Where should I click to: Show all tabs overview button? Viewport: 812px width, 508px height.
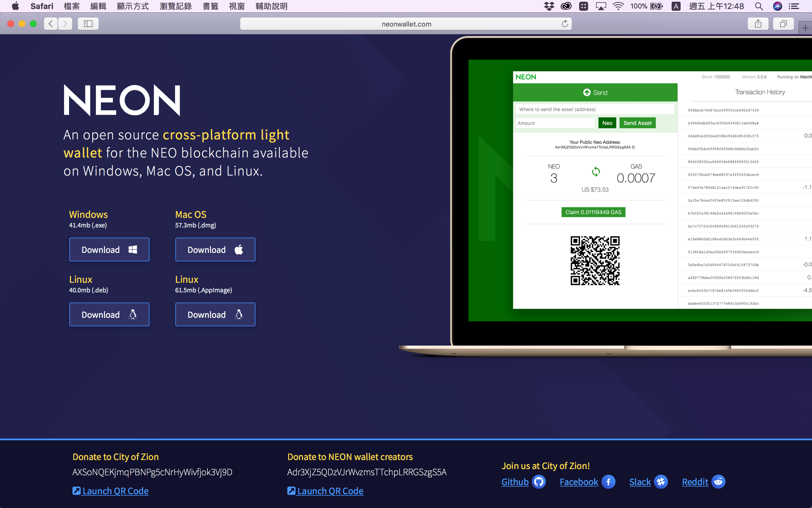[783, 24]
